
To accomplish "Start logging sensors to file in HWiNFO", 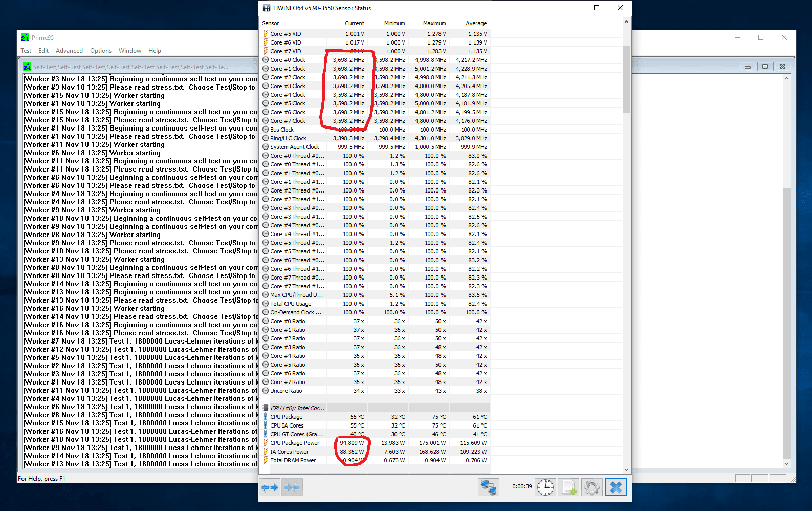I will pyautogui.click(x=568, y=487).
